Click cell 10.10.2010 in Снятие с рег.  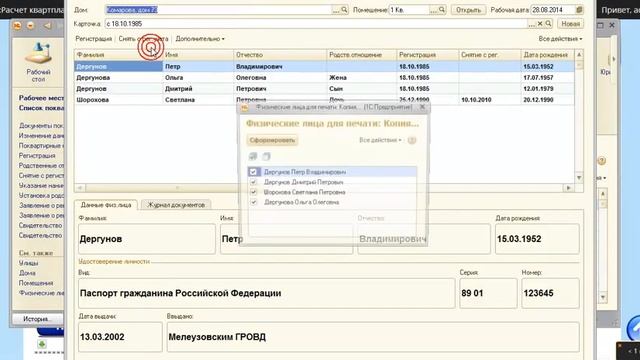pyautogui.click(x=490, y=100)
